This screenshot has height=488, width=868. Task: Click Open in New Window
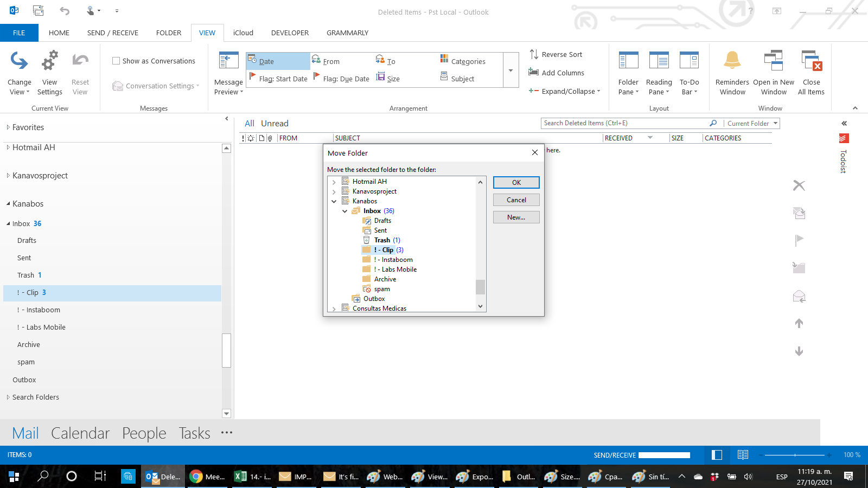[774, 74]
